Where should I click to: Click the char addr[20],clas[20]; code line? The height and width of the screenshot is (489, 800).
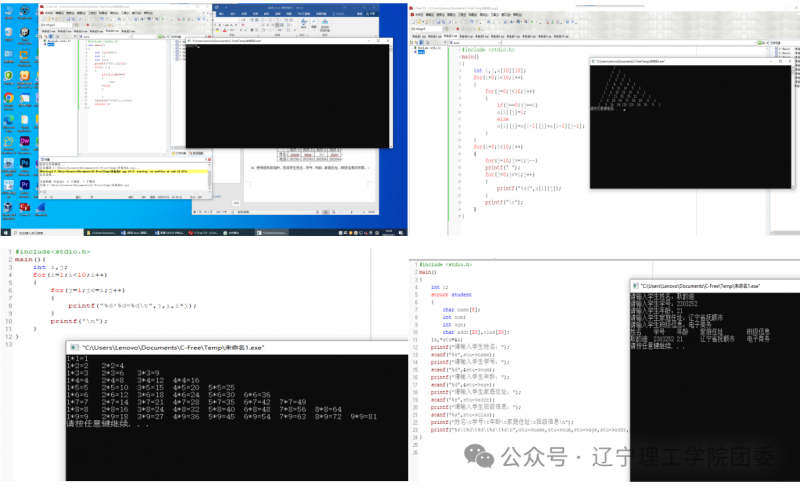476,332
